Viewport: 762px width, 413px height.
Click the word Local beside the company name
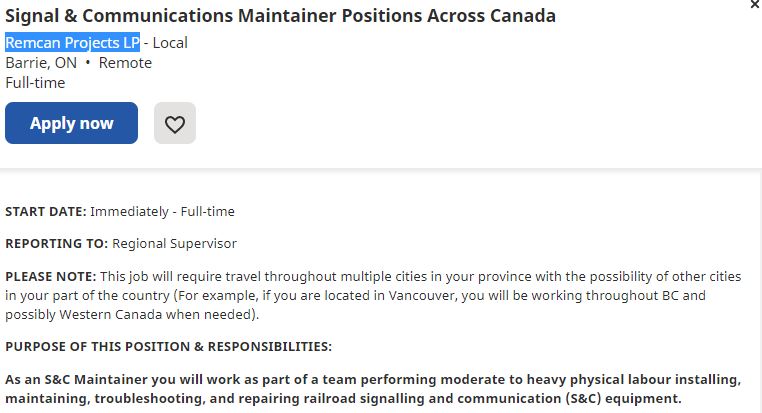pyautogui.click(x=170, y=42)
